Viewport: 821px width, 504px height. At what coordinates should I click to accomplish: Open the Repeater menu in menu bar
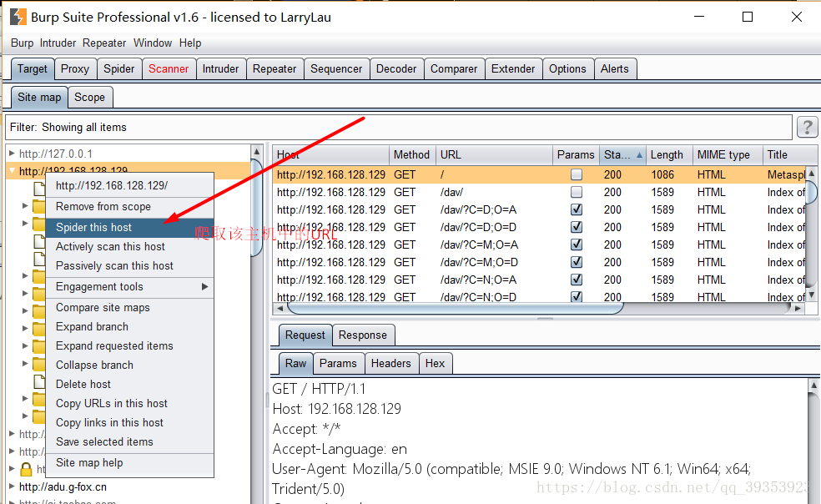click(x=104, y=43)
